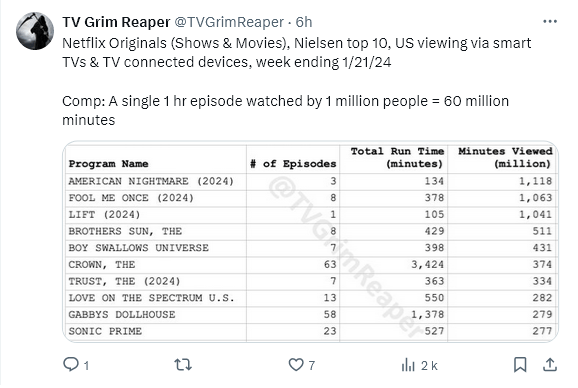Click the share upload icon
The height and width of the screenshot is (388, 578).
click(550, 365)
